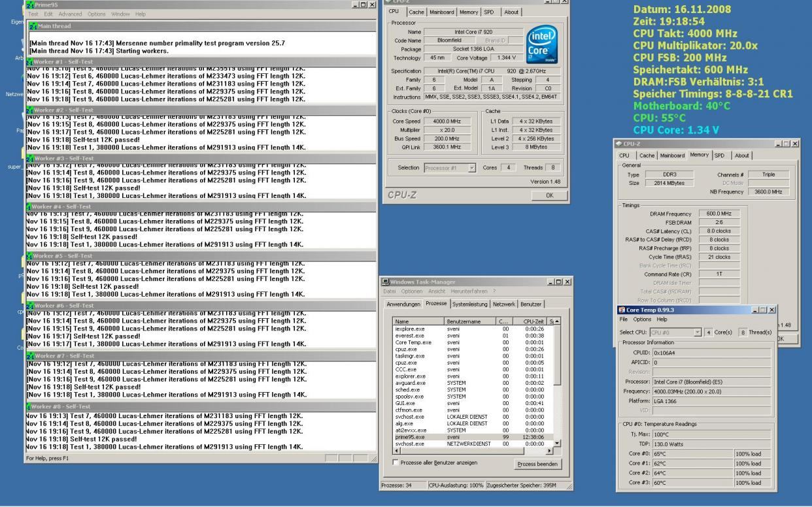Sort processes by Benutzername column header
The height and width of the screenshot is (507, 812).
(471, 321)
